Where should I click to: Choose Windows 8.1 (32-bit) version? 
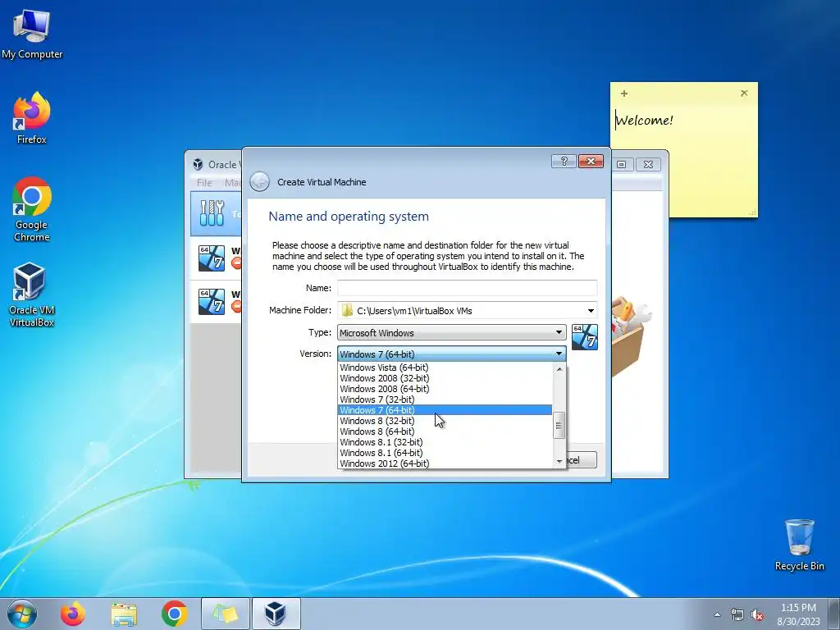click(445, 442)
